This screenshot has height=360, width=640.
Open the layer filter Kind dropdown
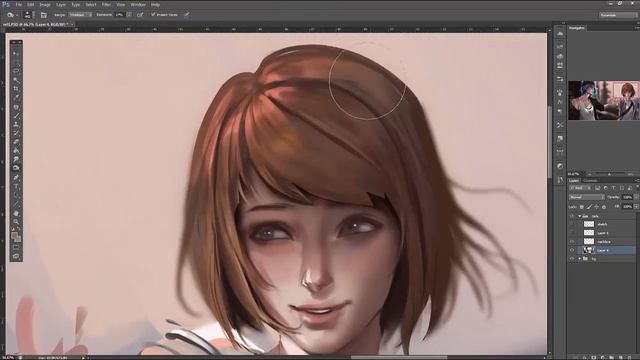point(580,188)
